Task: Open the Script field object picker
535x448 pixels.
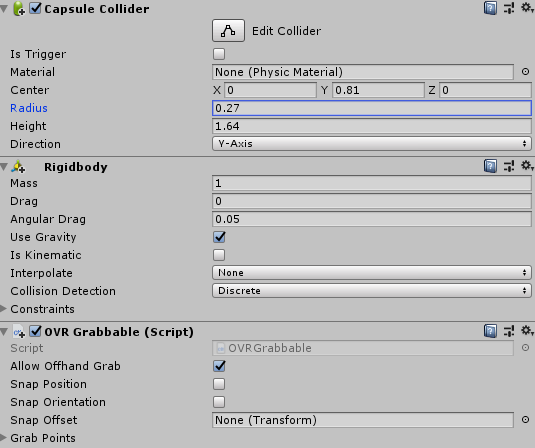Action: tap(525, 348)
